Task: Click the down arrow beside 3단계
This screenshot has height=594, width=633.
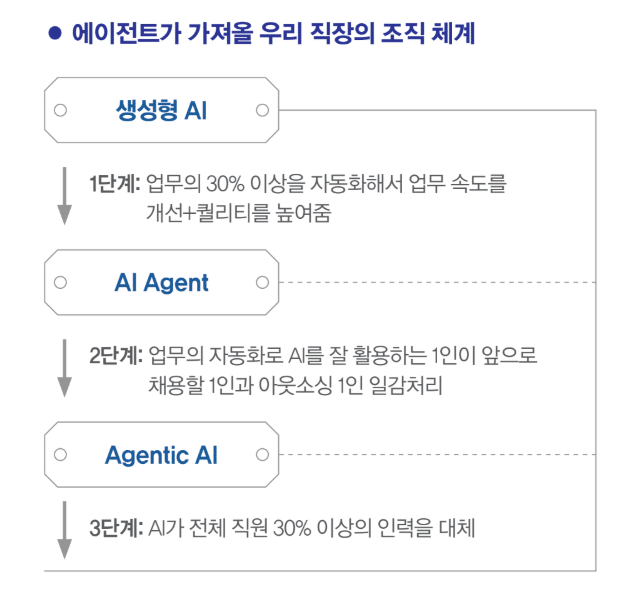Action: (x=65, y=529)
